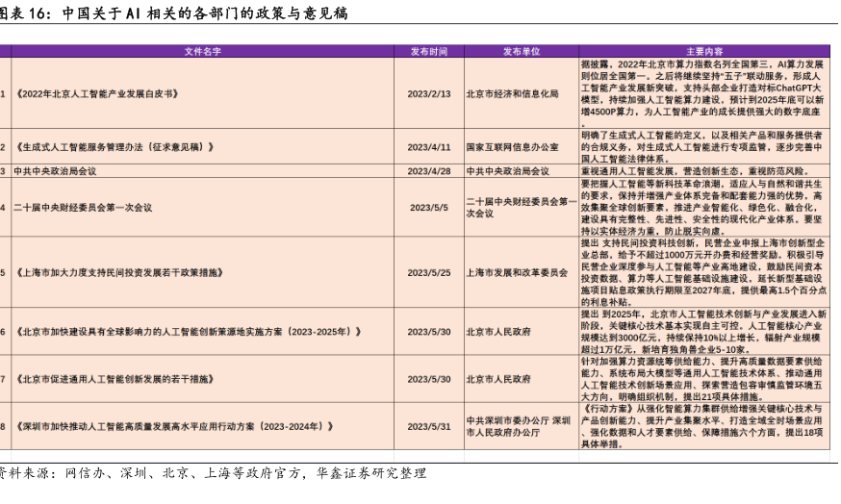Click the date cell '2023/4/11'
Screen dimensions: 841x504
428,147
